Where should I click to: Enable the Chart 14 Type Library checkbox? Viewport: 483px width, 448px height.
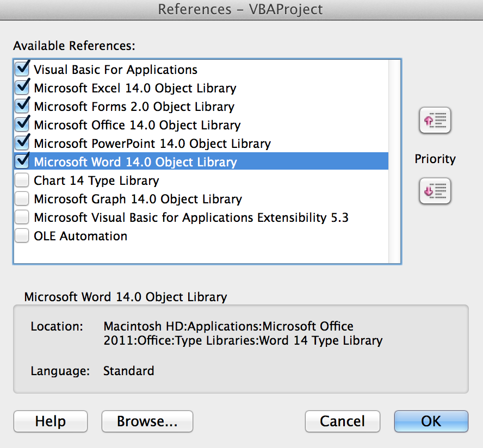(x=22, y=180)
